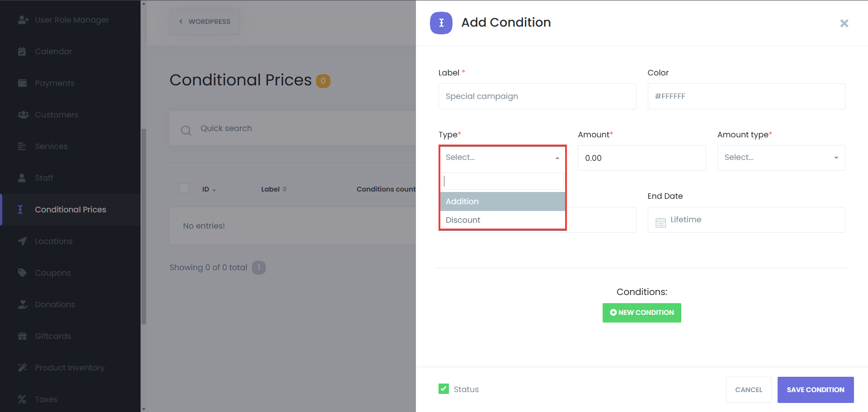The width and height of the screenshot is (868, 412).
Task: Close the Add Condition panel
Action: (844, 23)
